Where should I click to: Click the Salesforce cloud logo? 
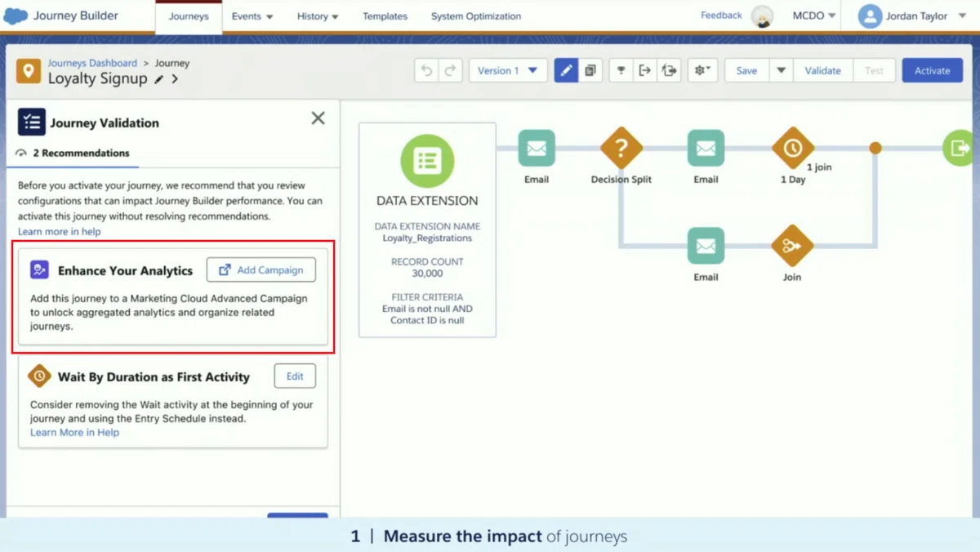point(16,16)
